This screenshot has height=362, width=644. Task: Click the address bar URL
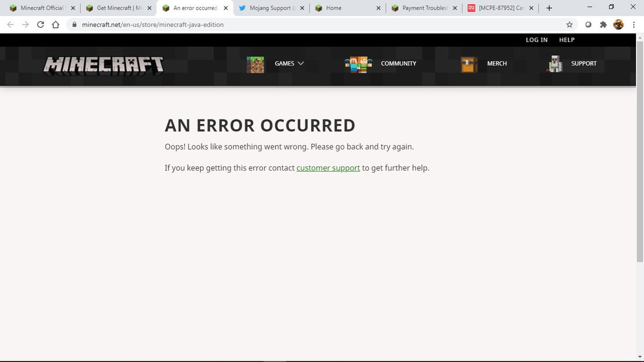(x=153, y=25)
